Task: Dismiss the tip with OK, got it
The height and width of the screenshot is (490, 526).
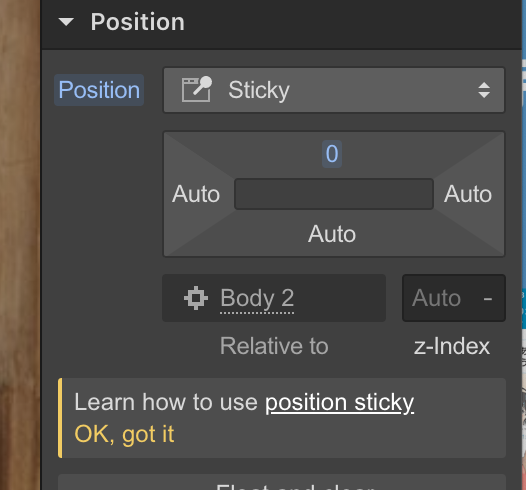Action: click(124, 434)
